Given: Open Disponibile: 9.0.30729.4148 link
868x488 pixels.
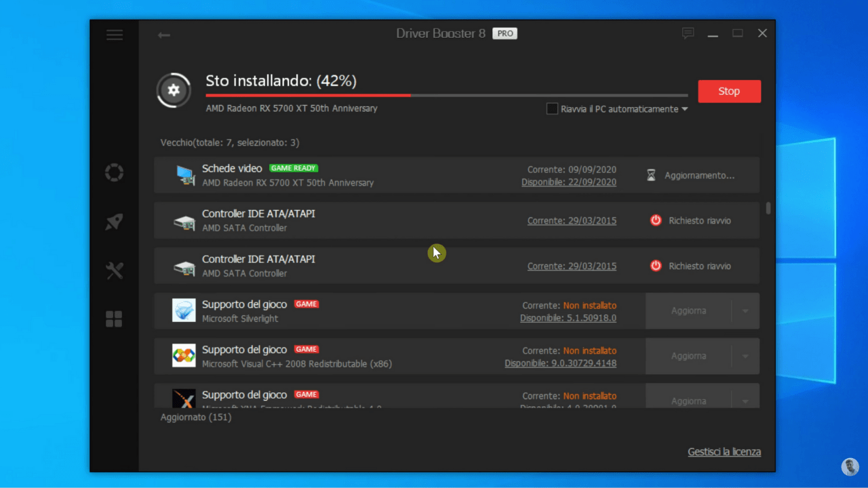Looking at the screenshot, I should [x=561, y=363].
